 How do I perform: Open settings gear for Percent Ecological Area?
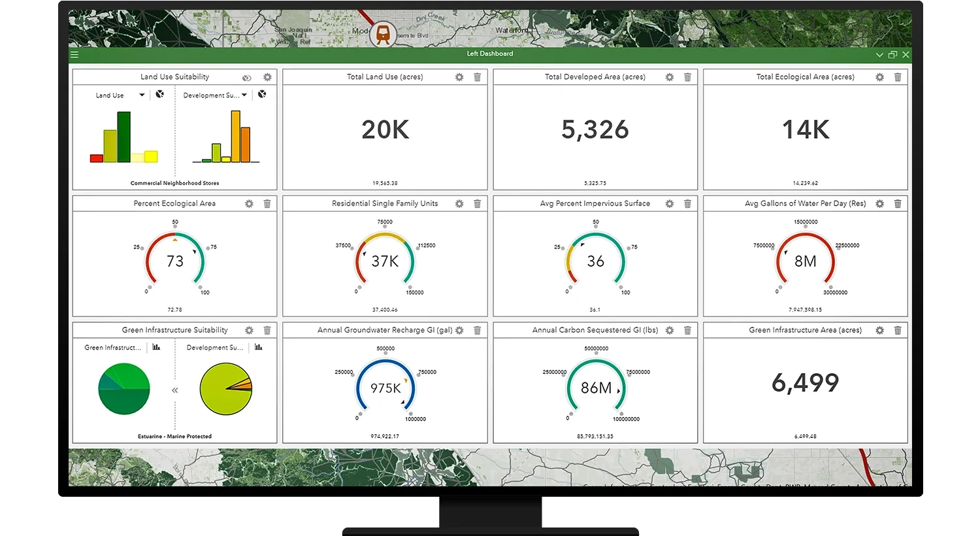point(249,204)
